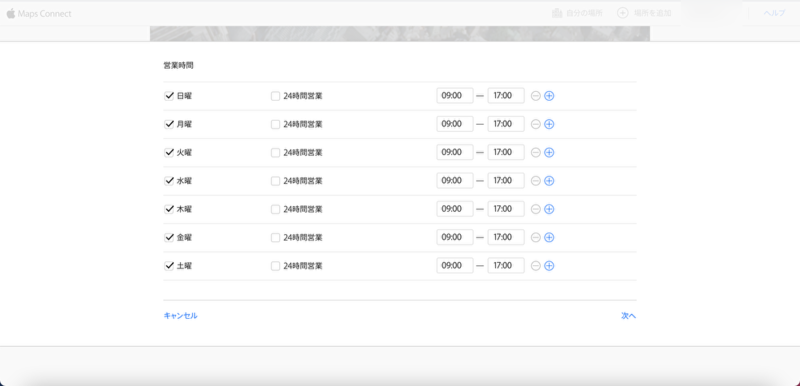Go to 自分の場所 in the header
The image size is (800, 386).
coord(584,14)
